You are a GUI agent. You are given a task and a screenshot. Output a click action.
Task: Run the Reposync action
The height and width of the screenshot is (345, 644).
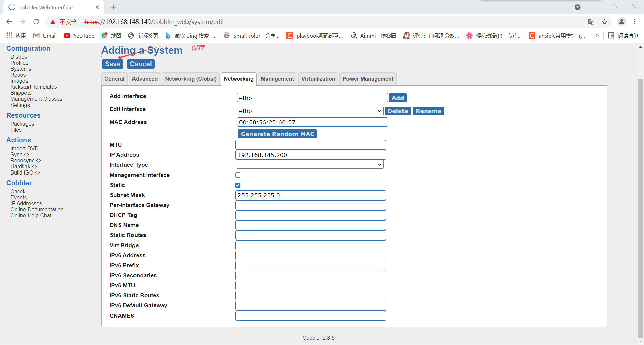pos(25,161)
